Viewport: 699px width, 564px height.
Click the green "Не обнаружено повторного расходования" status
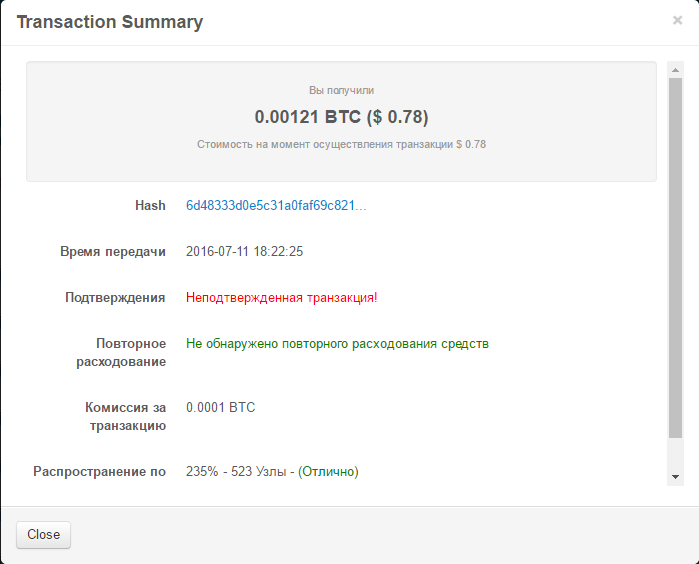click(x=337, y=343)
